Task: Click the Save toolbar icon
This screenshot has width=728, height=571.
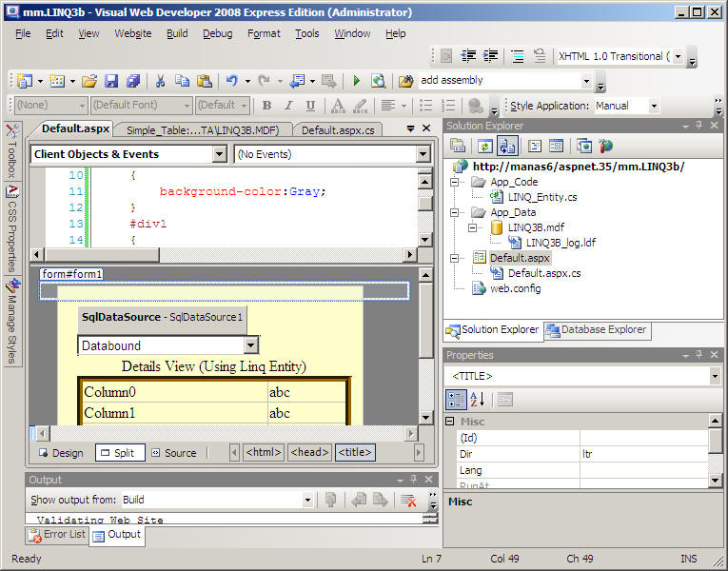Action: pyautogui.click(x=111, y=81)
